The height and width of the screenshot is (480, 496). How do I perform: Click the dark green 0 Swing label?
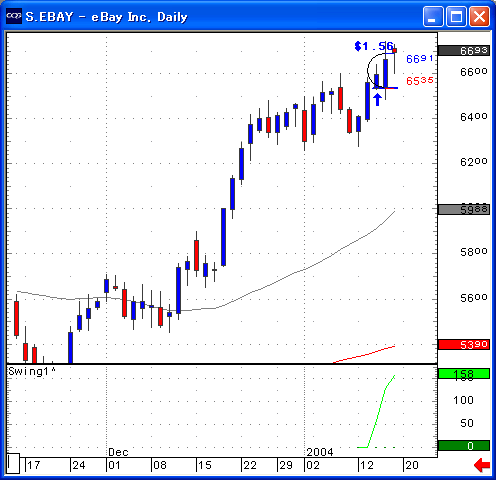[x=464, y=446]
